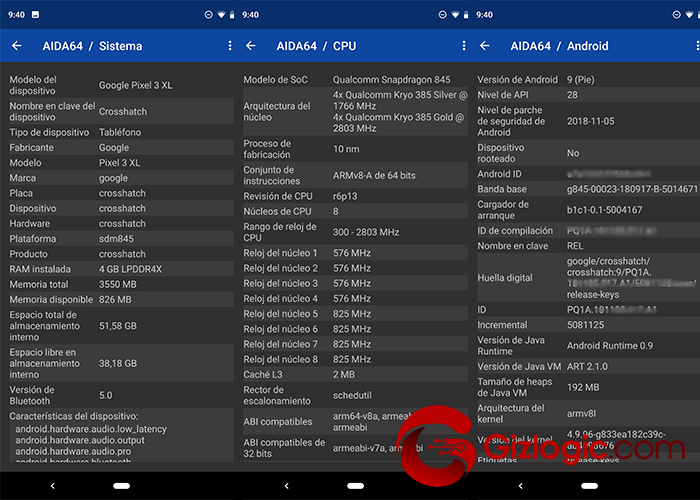Select the '192 MB' heap size value
Image resolution: width=700 pixels, height=500 pixels.
(583, 388)
